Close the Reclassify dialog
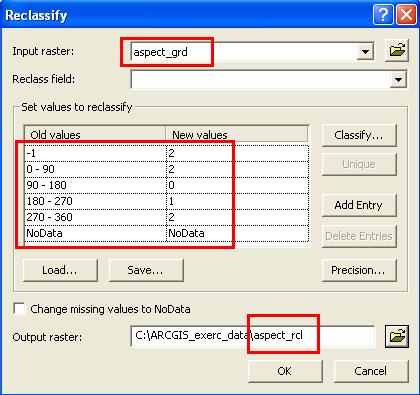420x395 pixels. [x=406, y=15]
